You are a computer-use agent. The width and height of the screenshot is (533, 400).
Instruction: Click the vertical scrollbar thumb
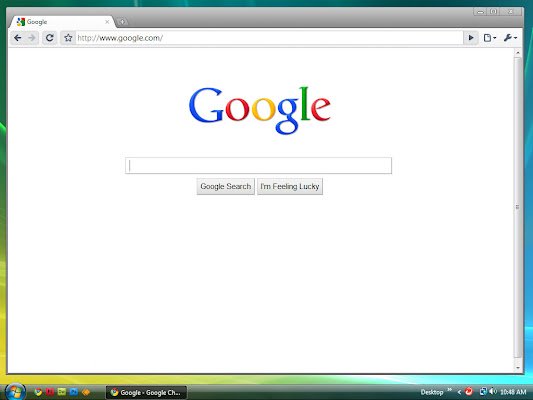518,207
